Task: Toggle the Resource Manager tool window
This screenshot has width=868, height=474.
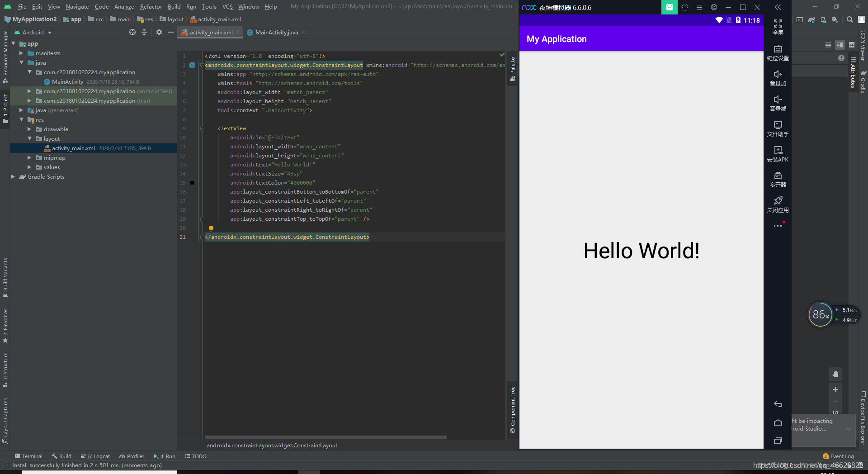Action: click(x=5, y=57)
